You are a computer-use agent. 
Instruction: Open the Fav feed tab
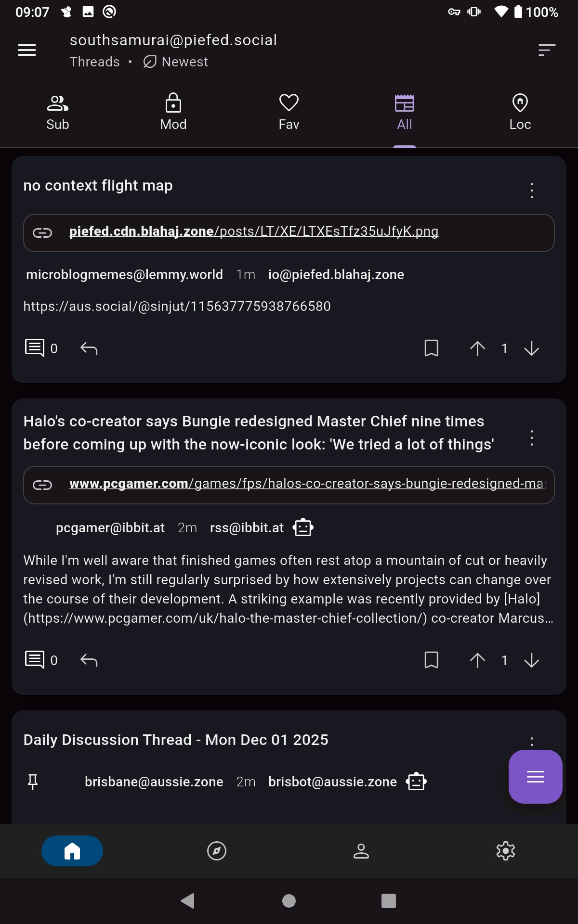coord(289,113)
